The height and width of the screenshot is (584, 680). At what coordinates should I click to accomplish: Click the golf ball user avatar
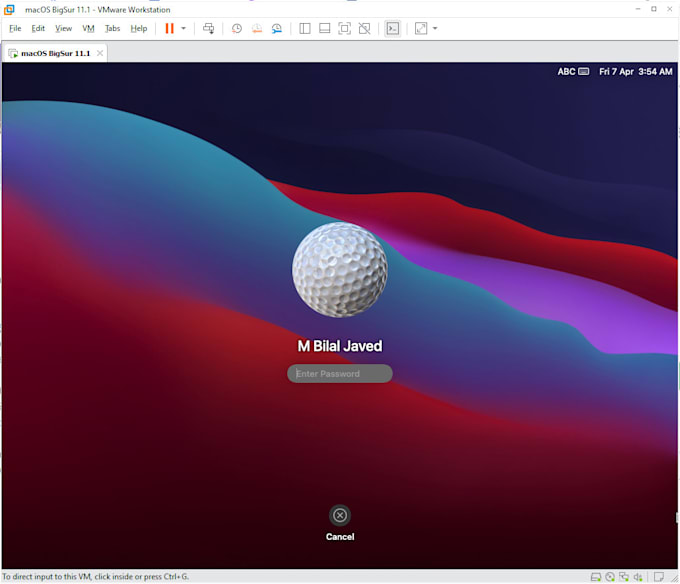pyautogui.click(x=340, y=270)
